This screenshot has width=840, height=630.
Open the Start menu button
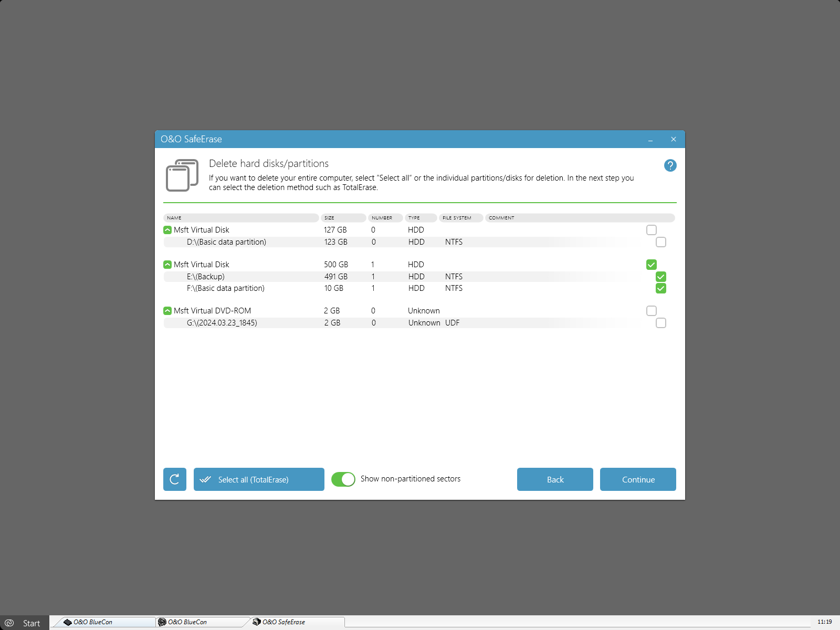pyautogui.click(x=25, y=623)
